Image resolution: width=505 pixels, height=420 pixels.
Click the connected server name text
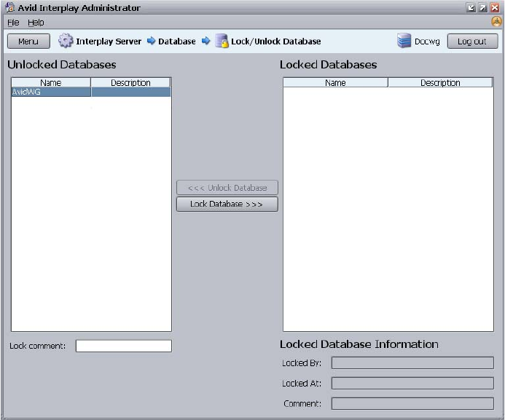click(x=427, y=41)
